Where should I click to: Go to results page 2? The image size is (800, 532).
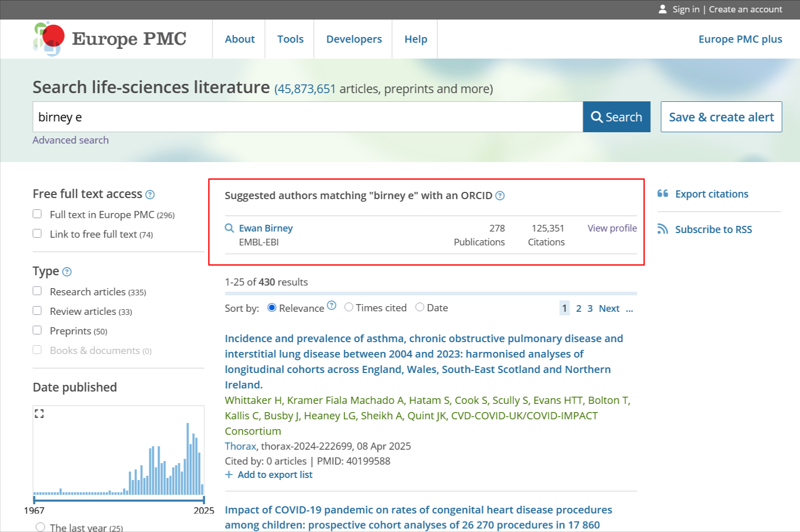[x=579, y=308]
